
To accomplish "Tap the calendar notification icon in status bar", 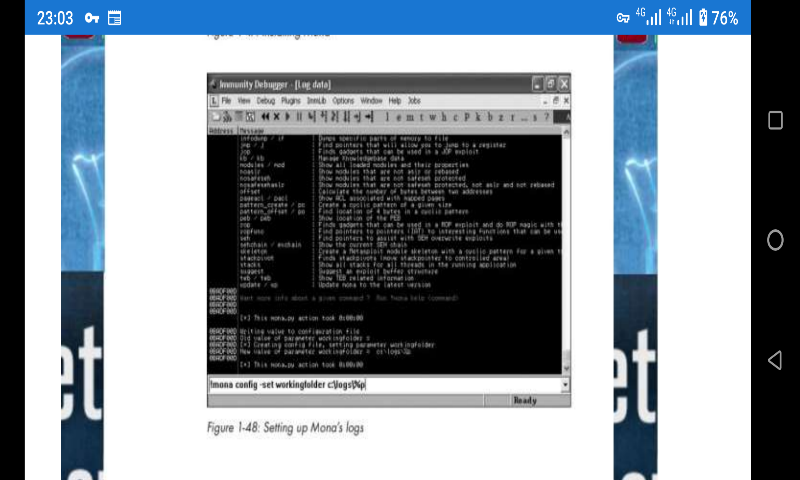I will coord(114,18).
